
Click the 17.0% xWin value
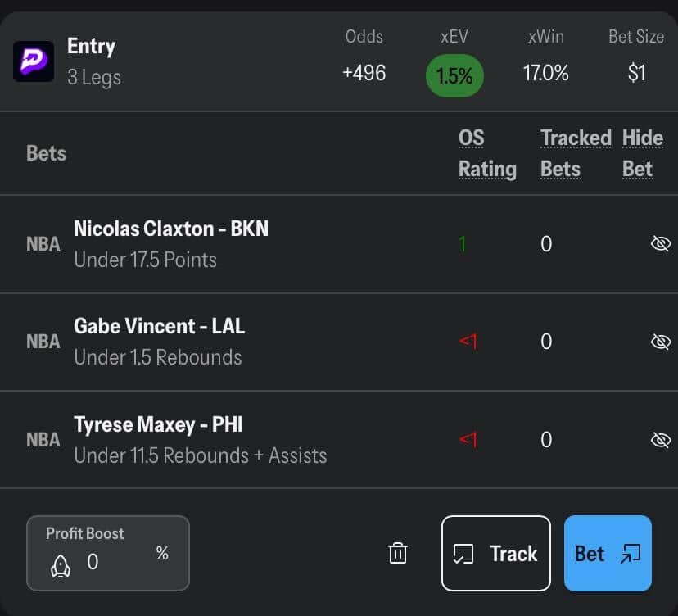pyautogui.click(x=545, y=73)
